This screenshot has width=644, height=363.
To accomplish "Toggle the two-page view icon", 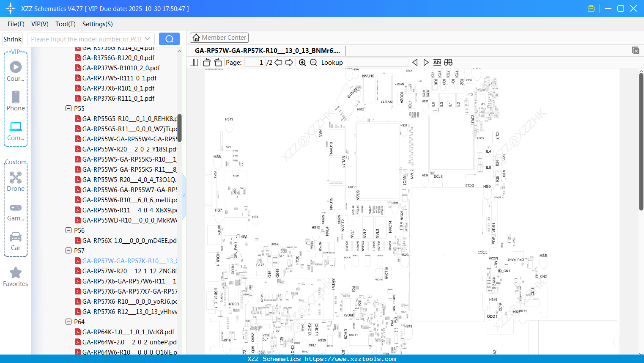I will [194, 62].
